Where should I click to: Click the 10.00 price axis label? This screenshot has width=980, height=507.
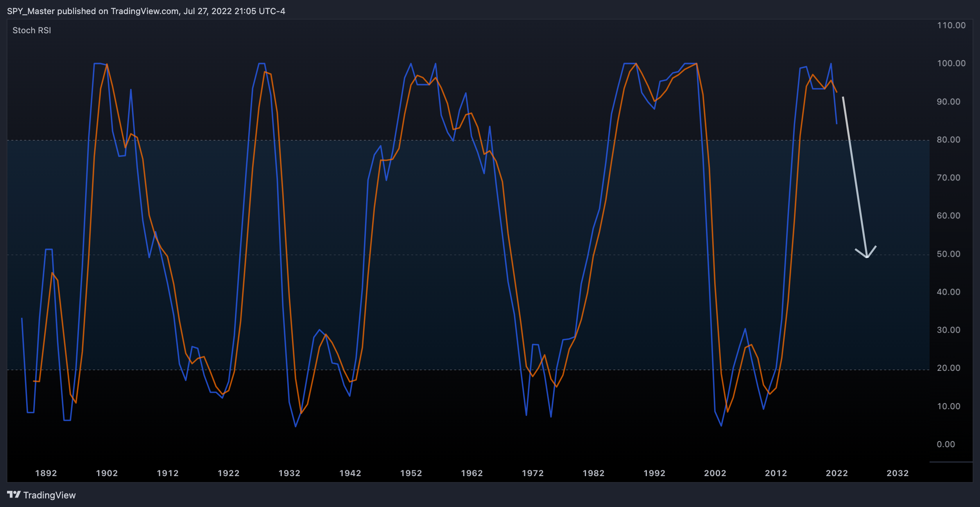coord(948,406)
